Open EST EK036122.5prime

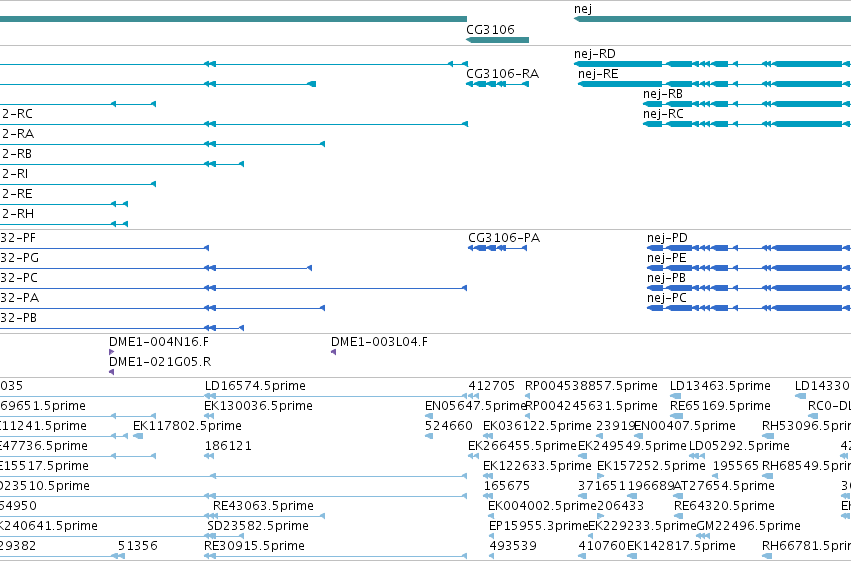[x=537, y=426]
